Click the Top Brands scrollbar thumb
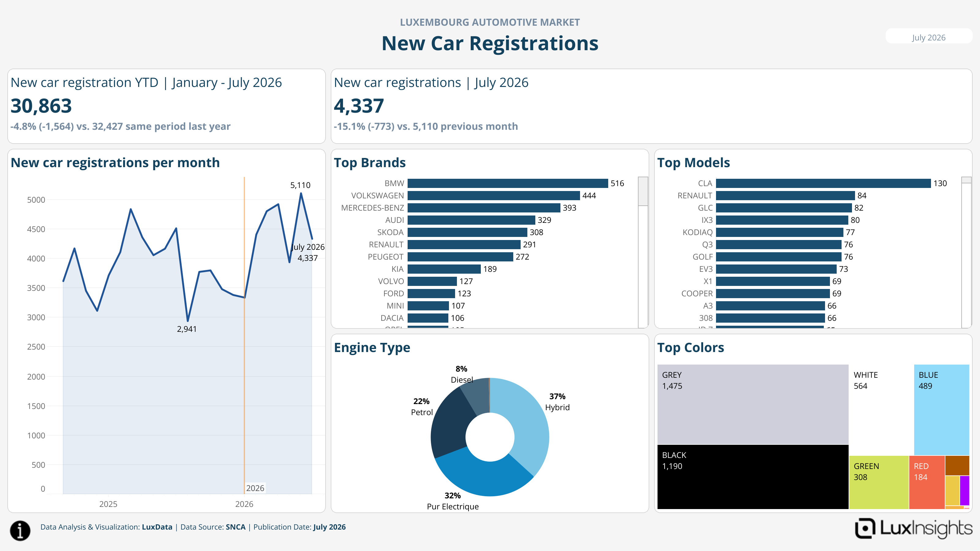Screen dimensions: 980x551 (x=643, y=191)
